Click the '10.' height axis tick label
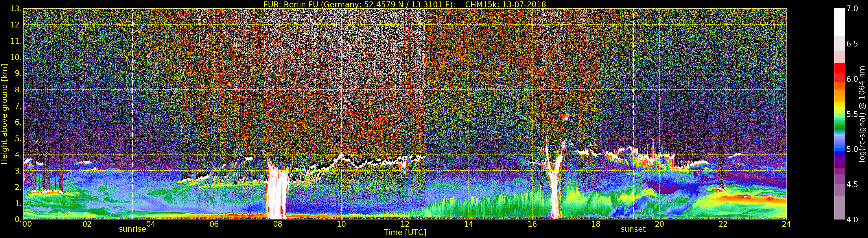868x238 pixels. [16, 57]
